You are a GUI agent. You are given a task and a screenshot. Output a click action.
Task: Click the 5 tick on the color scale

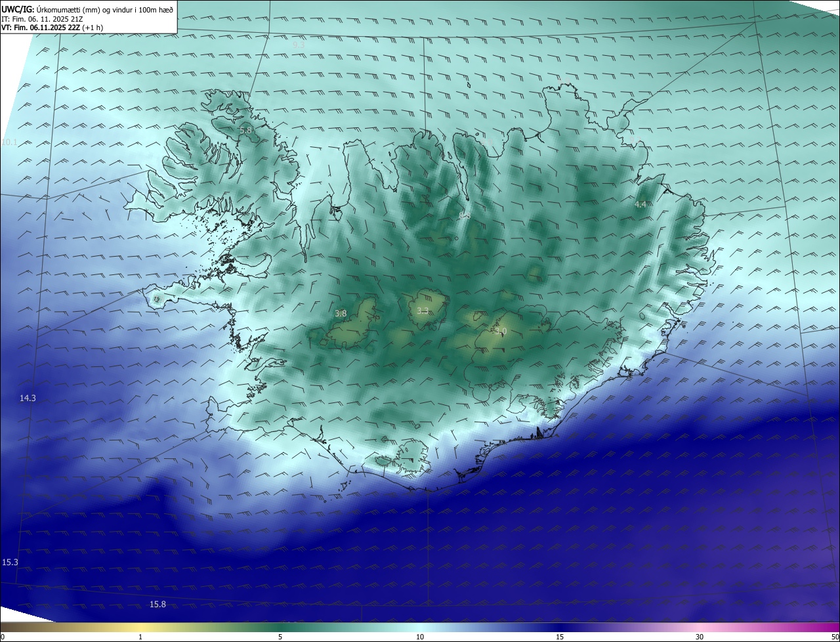(280, 637)
